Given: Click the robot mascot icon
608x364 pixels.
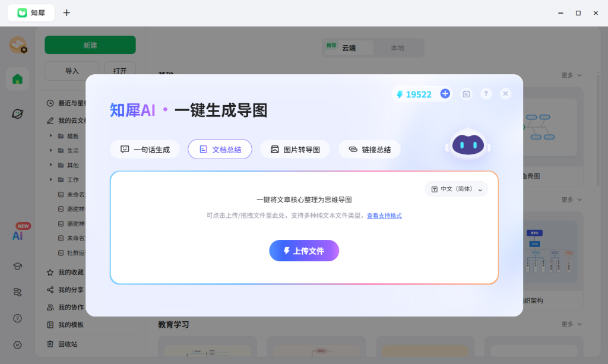Looking at the screenshot, I should pyautogui.click(x=468, y=145).
